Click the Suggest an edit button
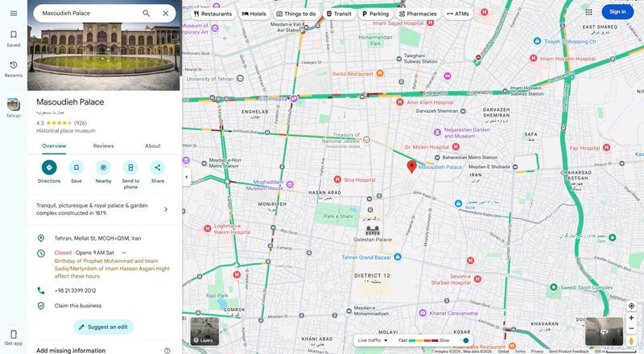644x354 pixels. 104,327
